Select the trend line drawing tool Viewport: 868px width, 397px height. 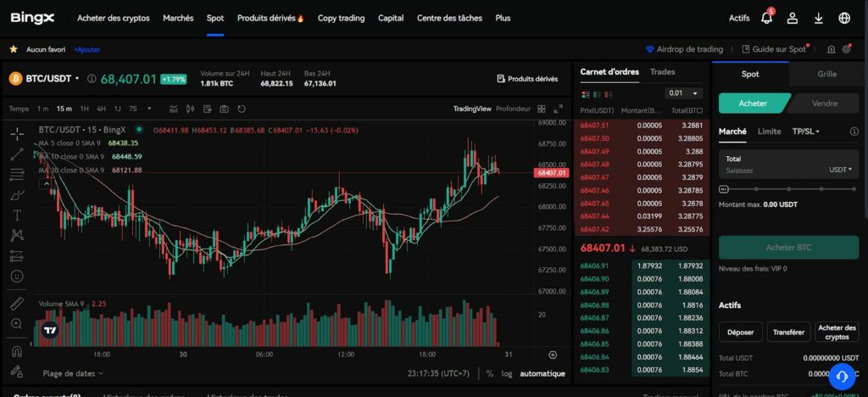click(x=17, y=154)
